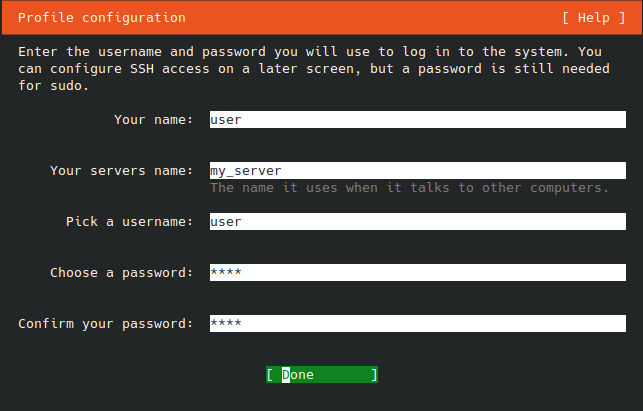Viewport: 643px width, 411px height.
Task: Select the Pick a username field
Action: tap(417, 221)
